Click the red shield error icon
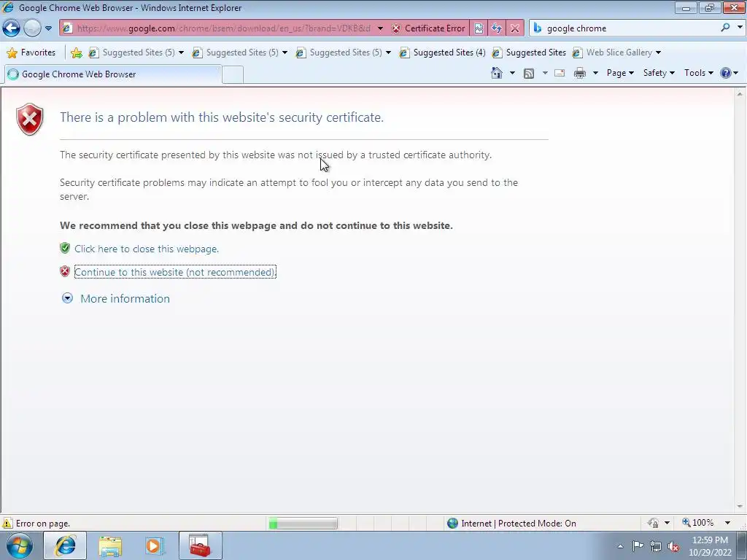Viewport: 747px width, 560px height. click(x=29, y=119)
